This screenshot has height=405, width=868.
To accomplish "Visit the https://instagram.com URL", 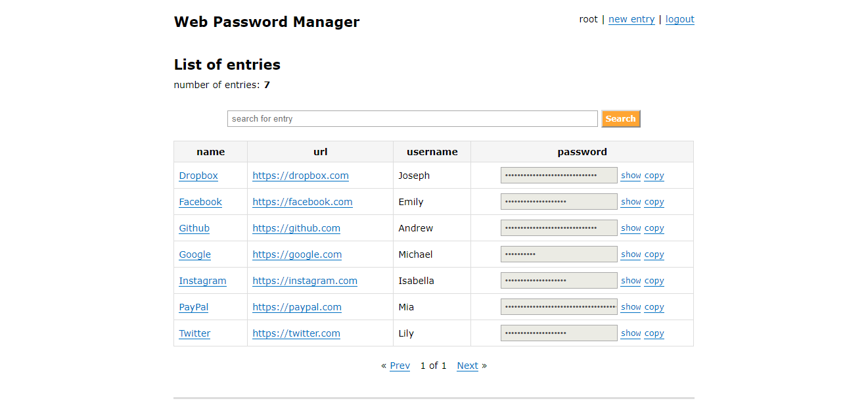I will pos(305,281).
